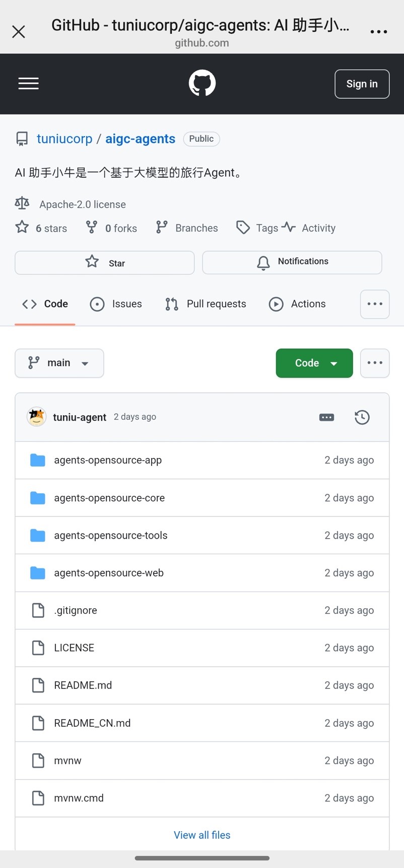The image size is (404, 868).
Task: Show more repository tabs via ellipsis
Action: pos(375,304)
